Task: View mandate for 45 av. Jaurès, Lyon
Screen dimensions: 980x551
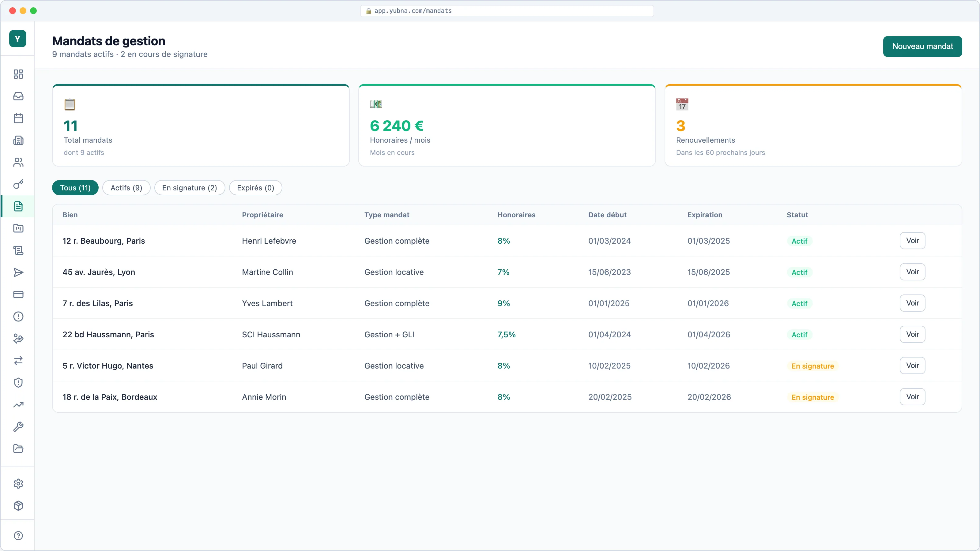Action: (912, 272)
